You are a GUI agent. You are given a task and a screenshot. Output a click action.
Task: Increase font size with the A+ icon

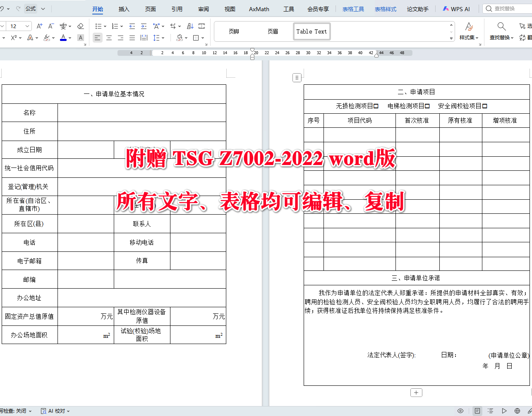[39, 26]
